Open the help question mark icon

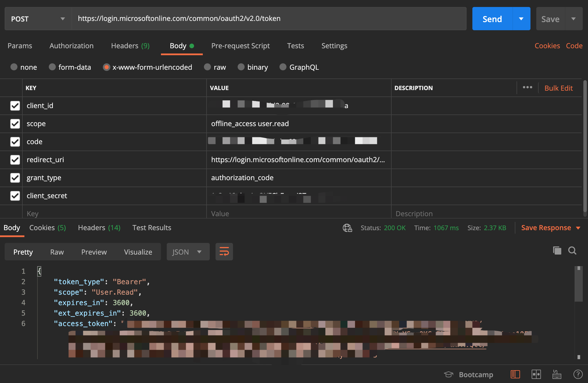578,374
